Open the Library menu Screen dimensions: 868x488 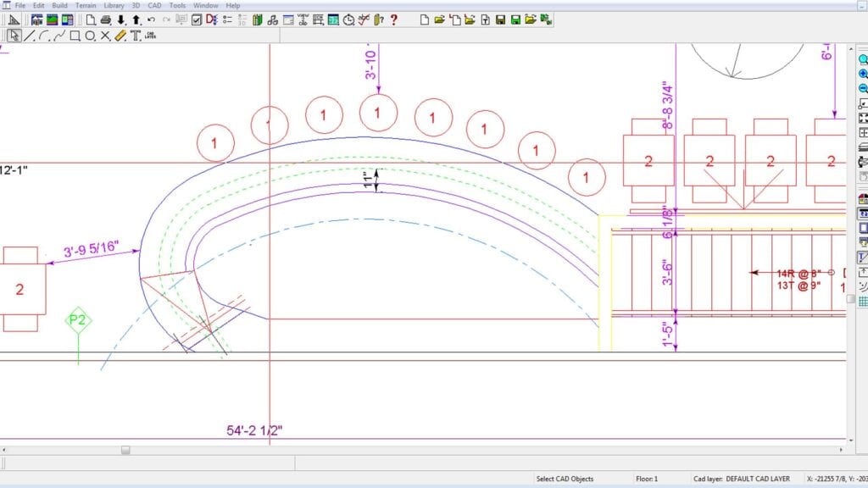tap(114, 6)
